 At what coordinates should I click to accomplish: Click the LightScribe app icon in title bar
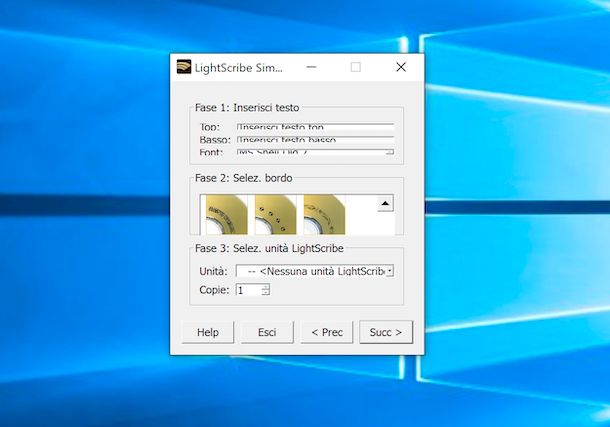[184, 67]
